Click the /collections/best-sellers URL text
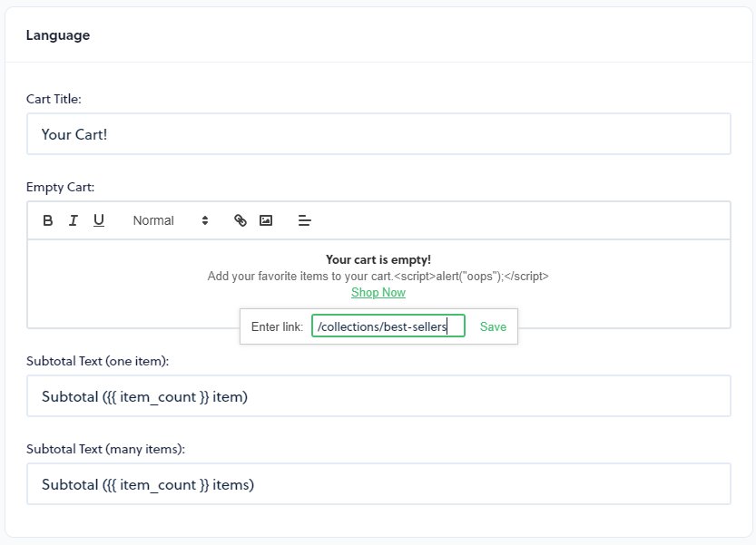Viewport: 756px width, 545px height. [x=381, y=326]
